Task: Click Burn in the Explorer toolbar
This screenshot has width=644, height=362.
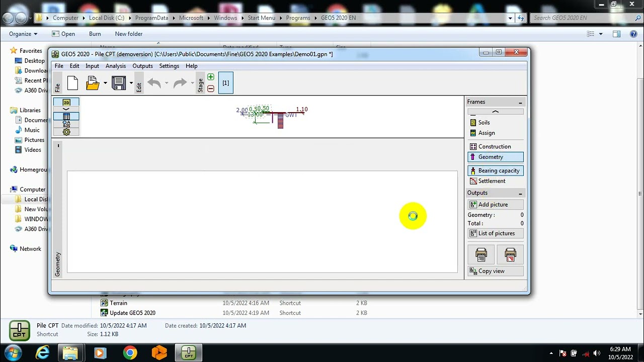Action: 95,34
